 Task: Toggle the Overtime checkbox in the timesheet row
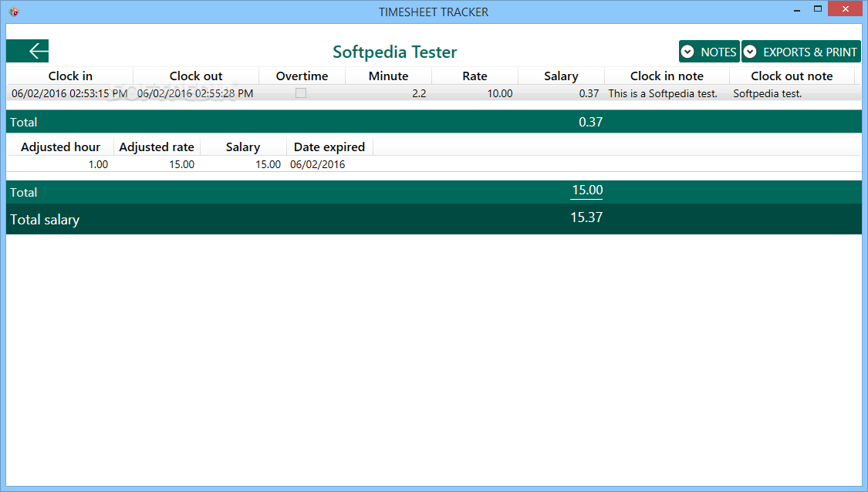pos(301,93)
